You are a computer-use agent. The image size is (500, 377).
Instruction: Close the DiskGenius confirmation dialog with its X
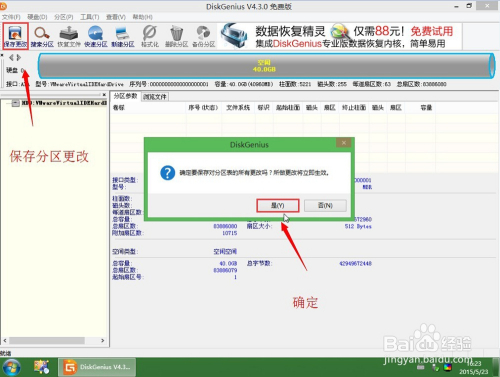click(343, 143)
